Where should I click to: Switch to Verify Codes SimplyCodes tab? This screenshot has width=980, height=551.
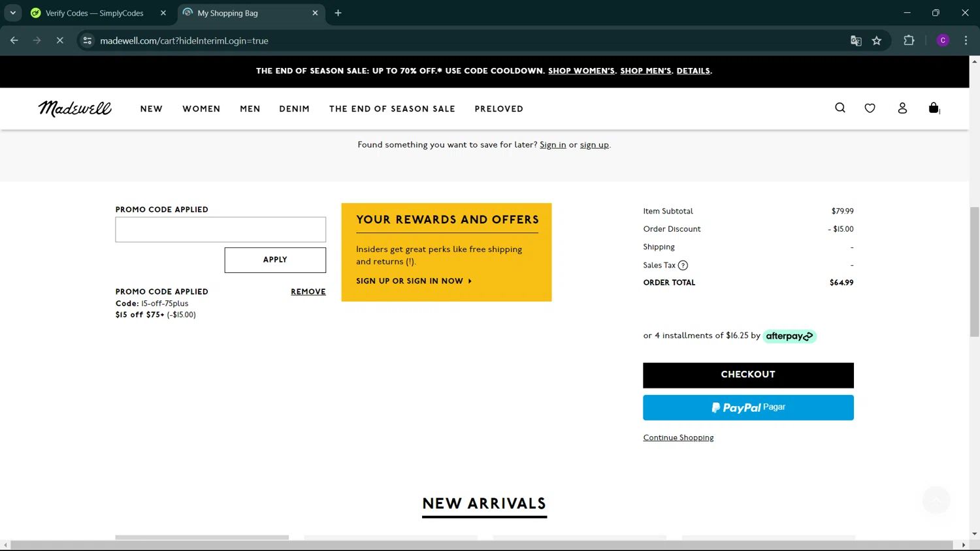(99, 13)
